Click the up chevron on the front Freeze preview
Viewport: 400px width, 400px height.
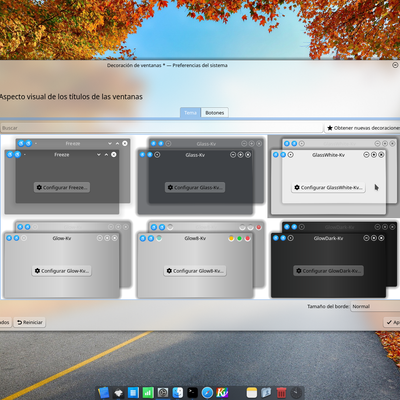pyautogui.click(x=106, y=155)
